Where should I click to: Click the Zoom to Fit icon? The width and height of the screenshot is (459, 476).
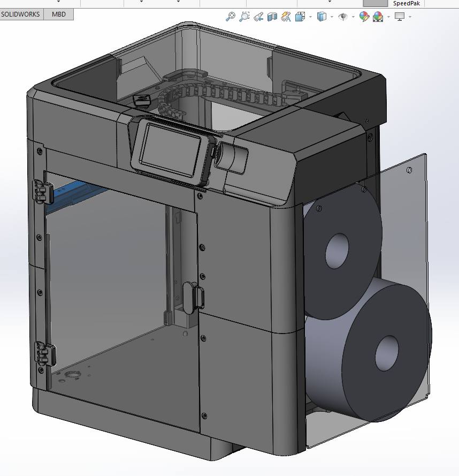pyautogui.click(x=231, y=17)
